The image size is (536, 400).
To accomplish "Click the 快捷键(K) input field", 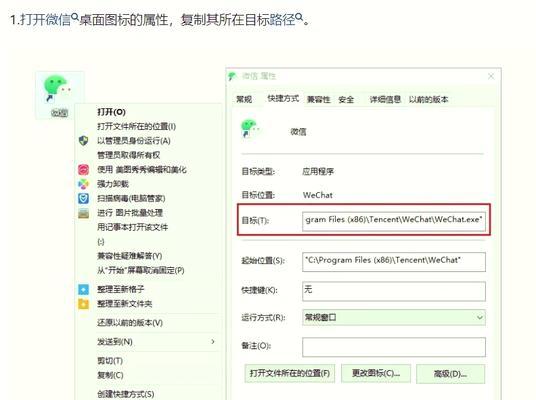I will 394,291.
